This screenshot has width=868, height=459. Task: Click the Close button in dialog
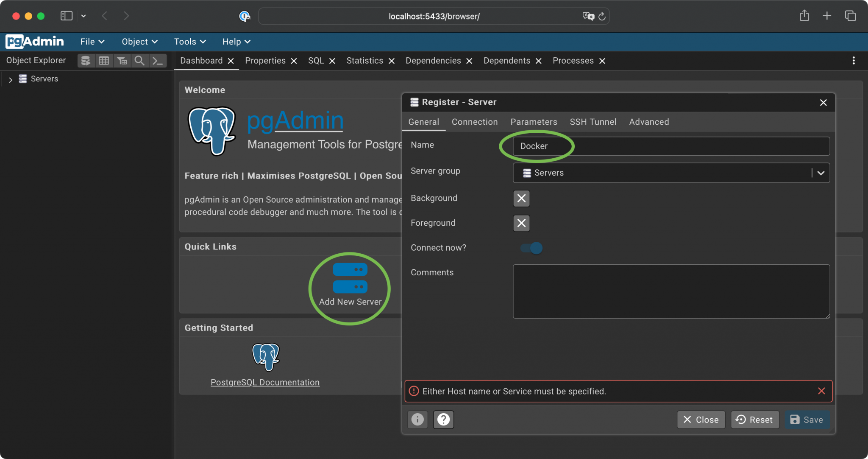pos(701,420)
